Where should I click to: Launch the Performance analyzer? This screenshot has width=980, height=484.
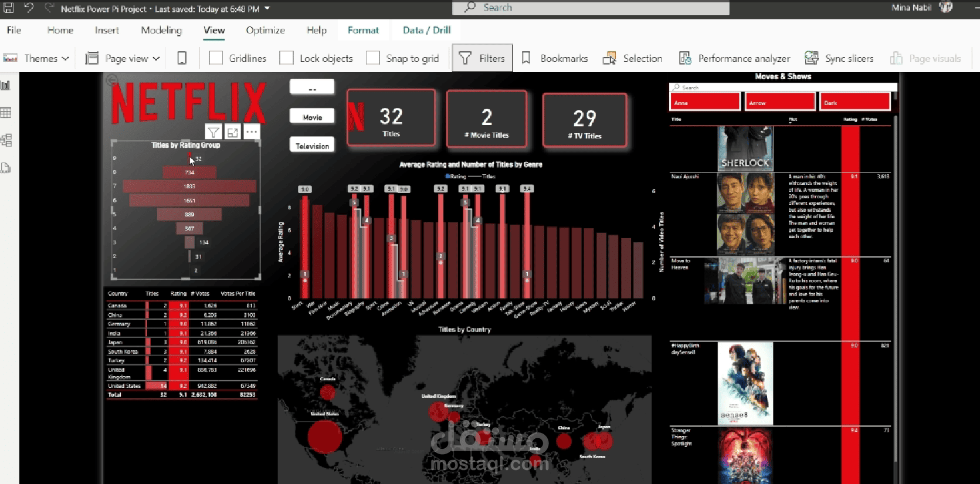tap(734, 58)
